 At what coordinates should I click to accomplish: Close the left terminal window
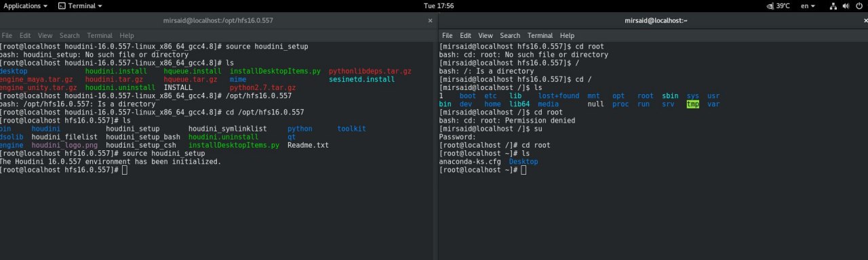pyautogui.click(x=429, y=21)
